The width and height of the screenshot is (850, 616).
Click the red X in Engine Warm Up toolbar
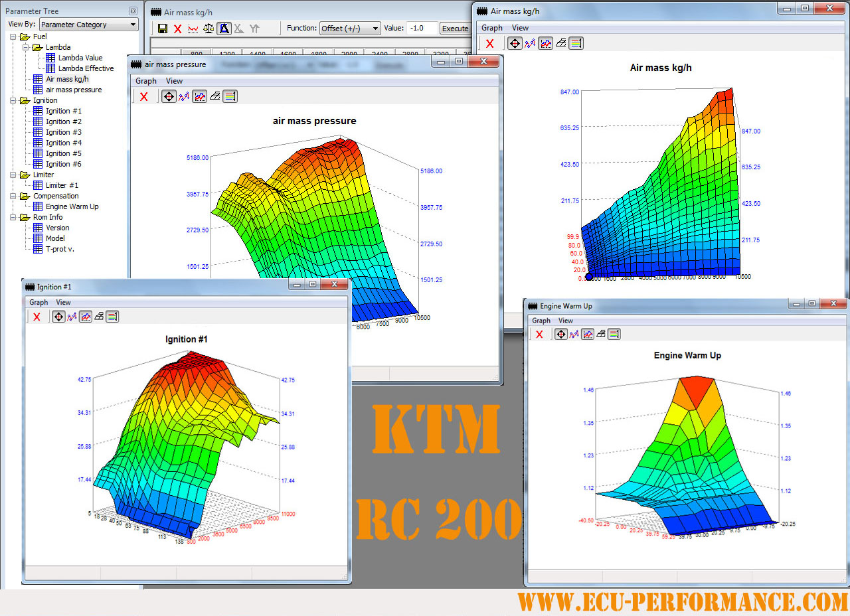coord(539,334)
